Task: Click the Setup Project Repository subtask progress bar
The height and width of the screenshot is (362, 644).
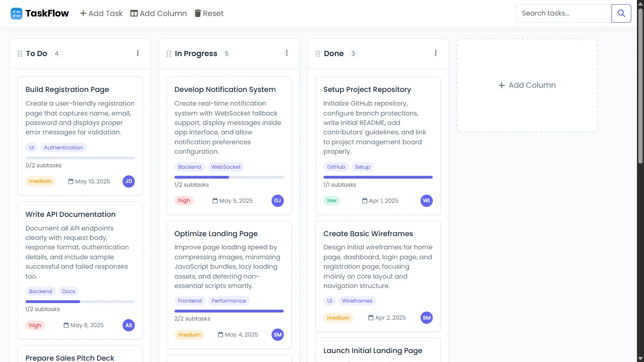Action: pos(378,177)
